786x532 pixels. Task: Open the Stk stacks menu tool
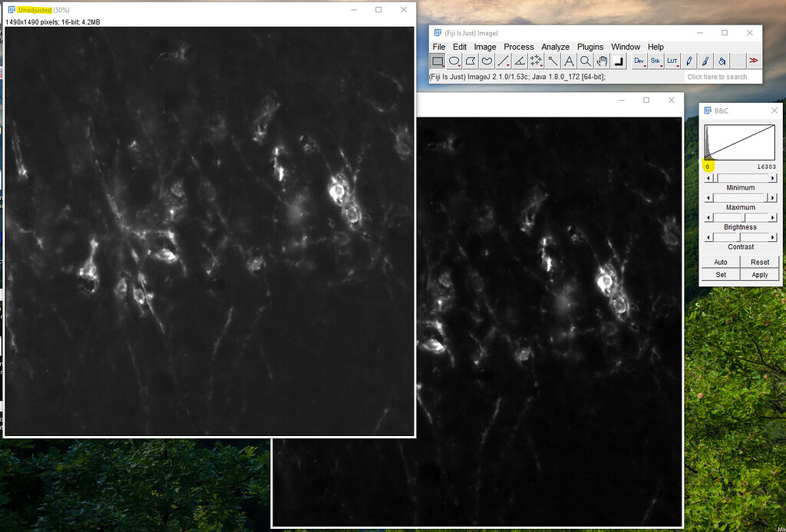[x=656, y=61]
